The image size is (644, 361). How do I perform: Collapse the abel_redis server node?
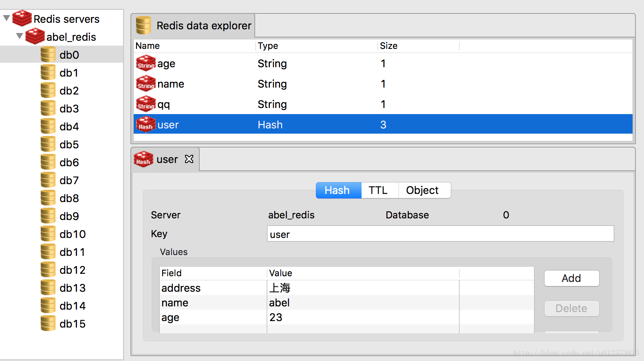[20, 36]
